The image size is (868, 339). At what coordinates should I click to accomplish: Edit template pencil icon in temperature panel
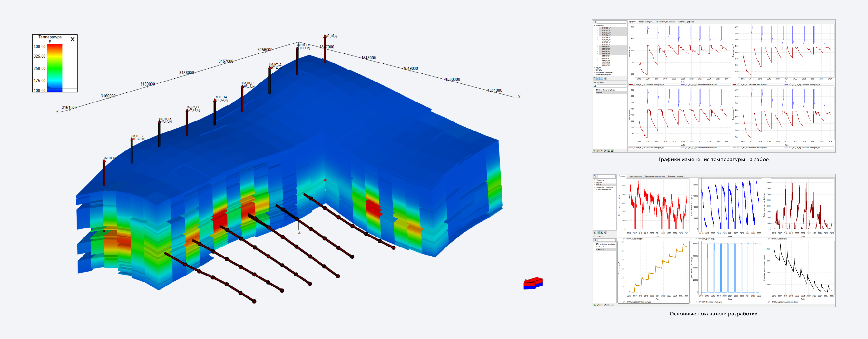[598, 151]
